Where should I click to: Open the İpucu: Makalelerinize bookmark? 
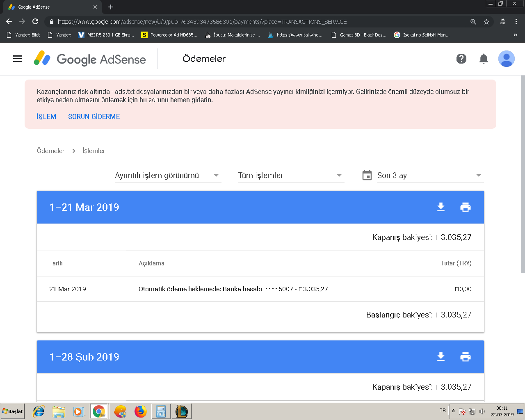point(233,35)
